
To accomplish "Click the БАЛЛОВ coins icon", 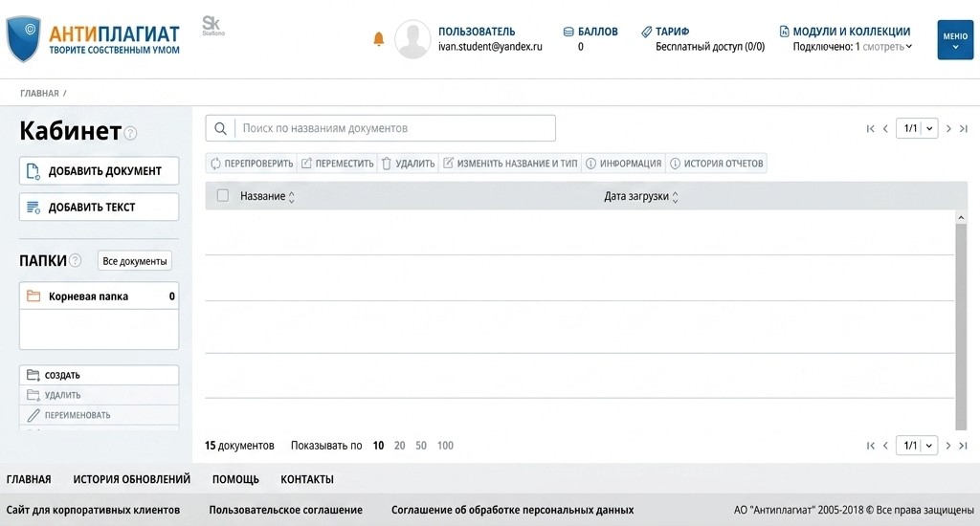I will tap(568, 32).
